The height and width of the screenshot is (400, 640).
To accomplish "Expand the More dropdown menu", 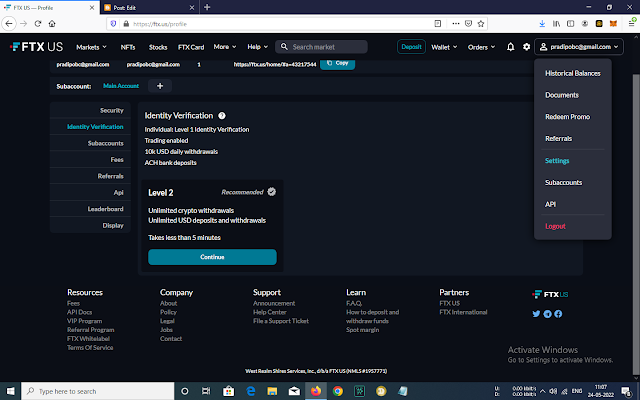I will [x=225, y=47].
